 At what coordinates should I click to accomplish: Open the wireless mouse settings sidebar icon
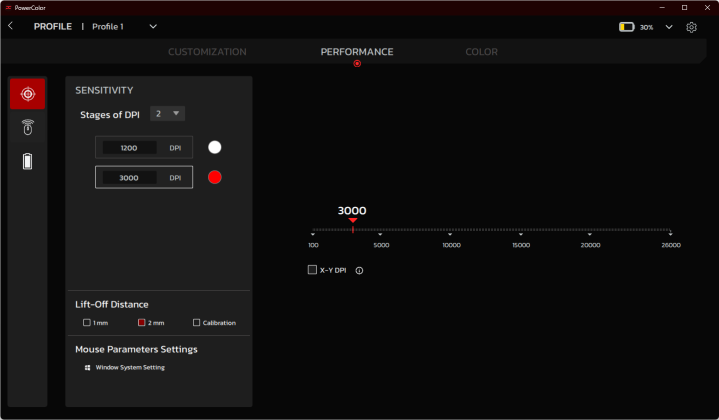(x=28, y=127)
